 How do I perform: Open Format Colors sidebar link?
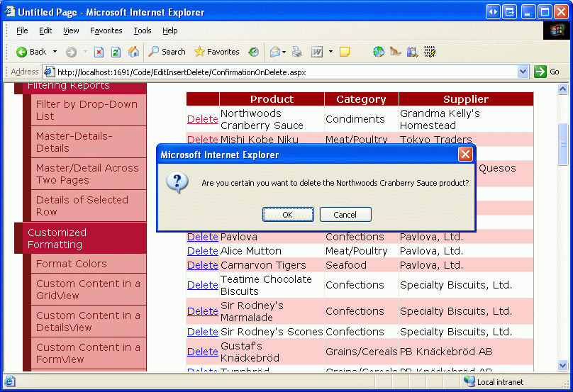72,264
